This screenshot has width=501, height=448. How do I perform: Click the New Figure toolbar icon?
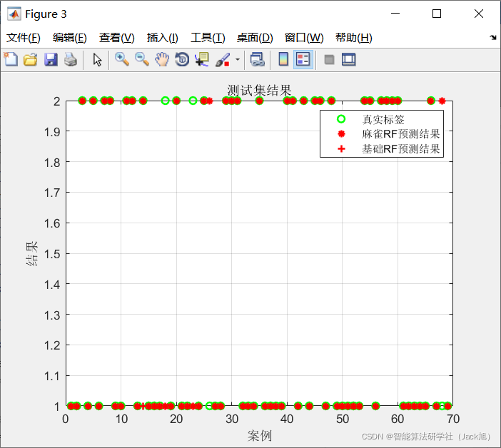click(11, 59)
